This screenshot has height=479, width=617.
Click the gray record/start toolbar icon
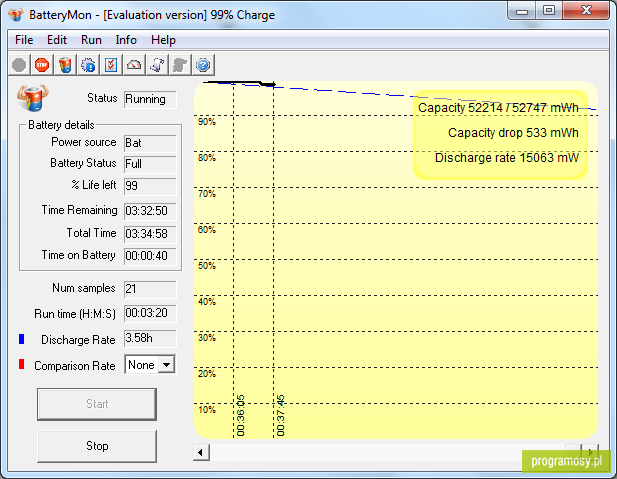coord(19,65)
